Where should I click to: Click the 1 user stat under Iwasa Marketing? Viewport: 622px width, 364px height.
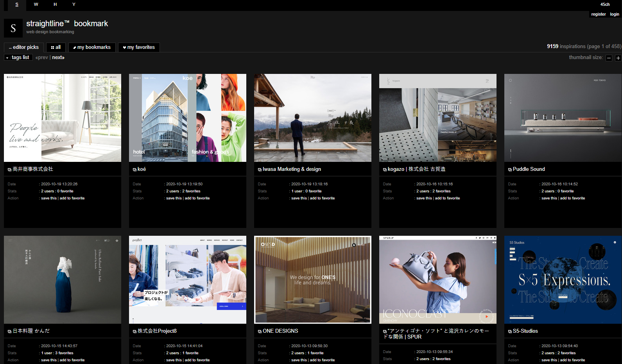tap(297, 191)
